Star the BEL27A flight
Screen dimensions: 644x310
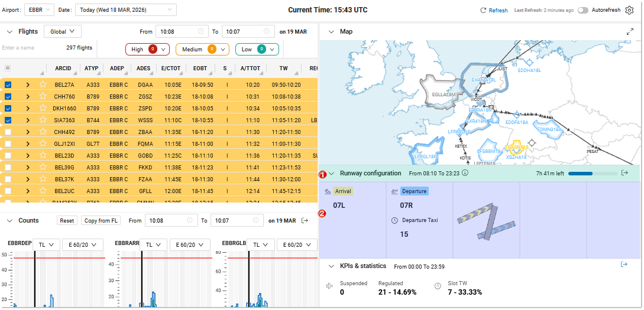43,84
